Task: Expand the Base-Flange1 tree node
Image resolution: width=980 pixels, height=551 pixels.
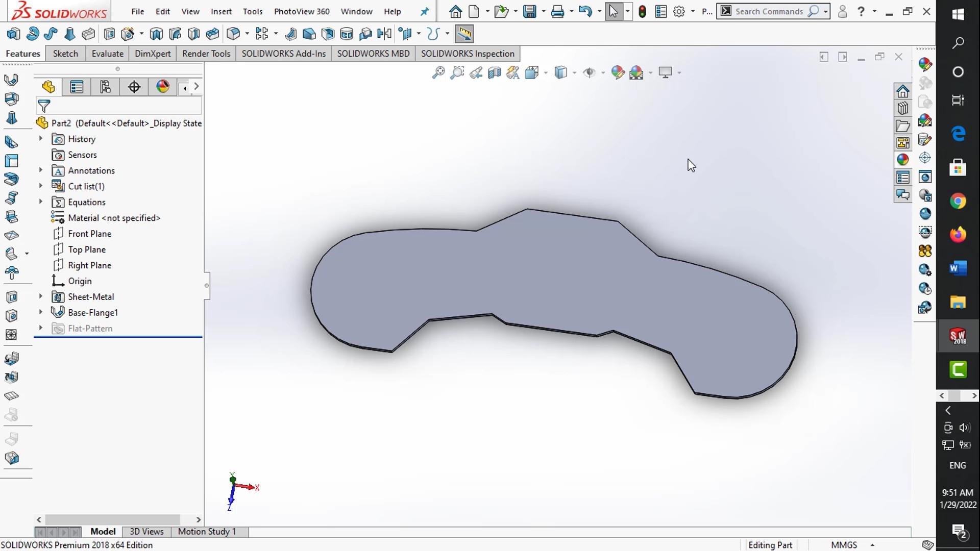Action: tap(41, 312)
